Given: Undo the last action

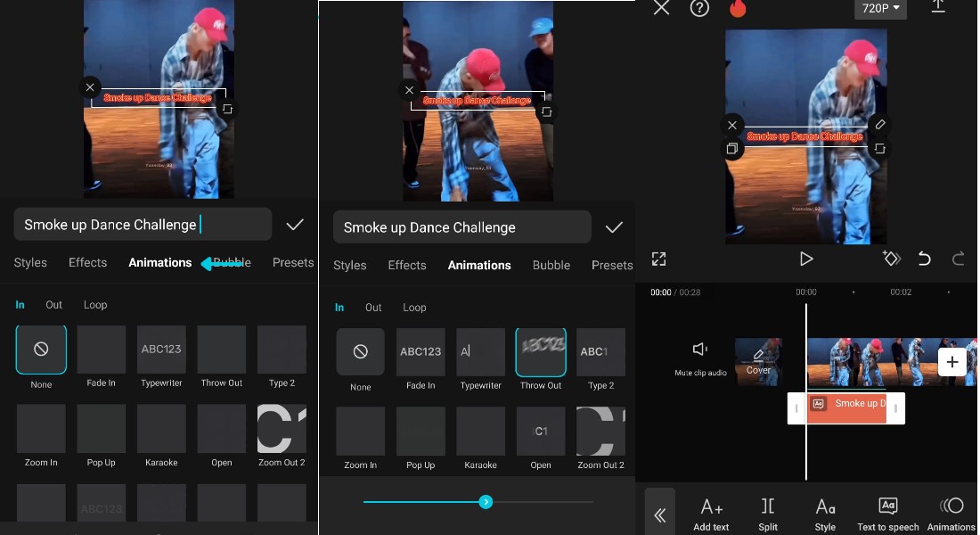Looking at the screenshot, I should click(x=925, y=259).
